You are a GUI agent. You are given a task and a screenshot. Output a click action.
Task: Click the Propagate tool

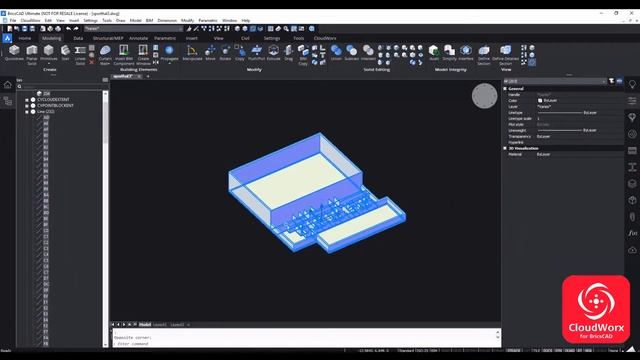click(169, 53)
